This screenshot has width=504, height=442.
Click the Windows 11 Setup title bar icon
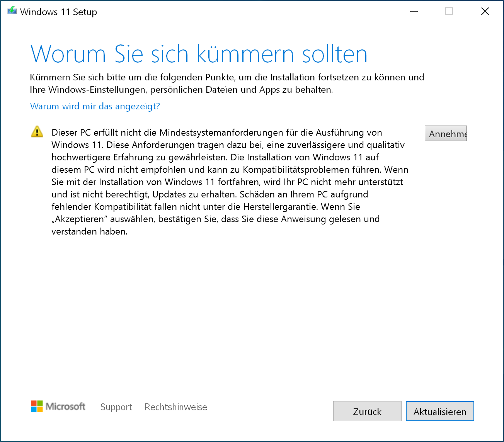point(12,11)
